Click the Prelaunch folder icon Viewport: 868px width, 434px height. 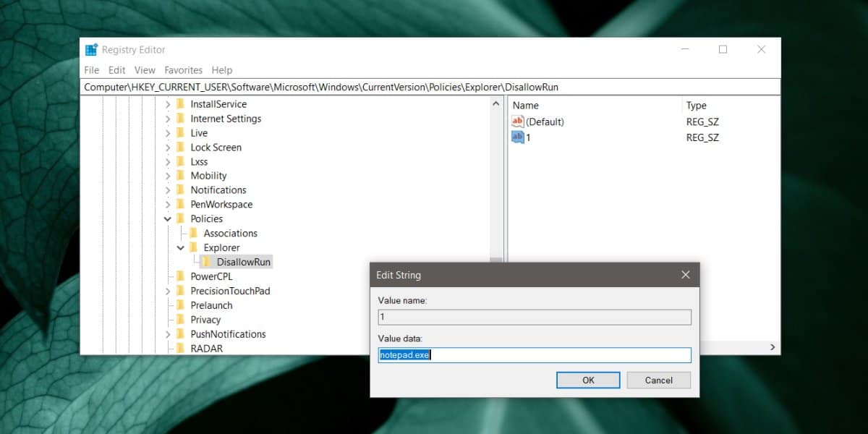(181, 305)
